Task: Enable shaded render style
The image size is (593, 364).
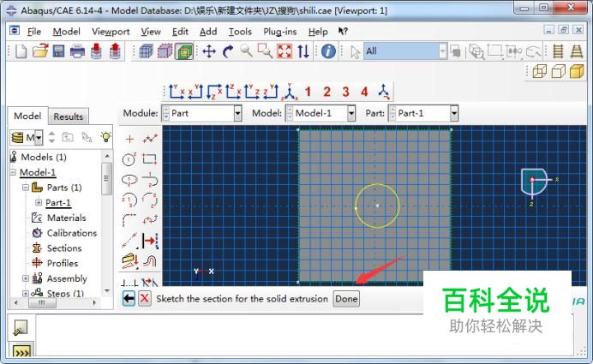Action: point(577,71)
